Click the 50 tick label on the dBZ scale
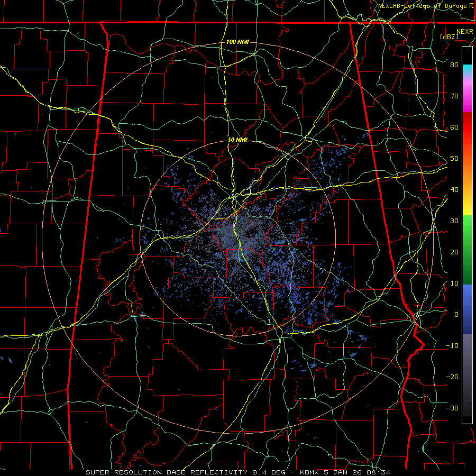Screen dimensions: 476x476 pos(454,159)
